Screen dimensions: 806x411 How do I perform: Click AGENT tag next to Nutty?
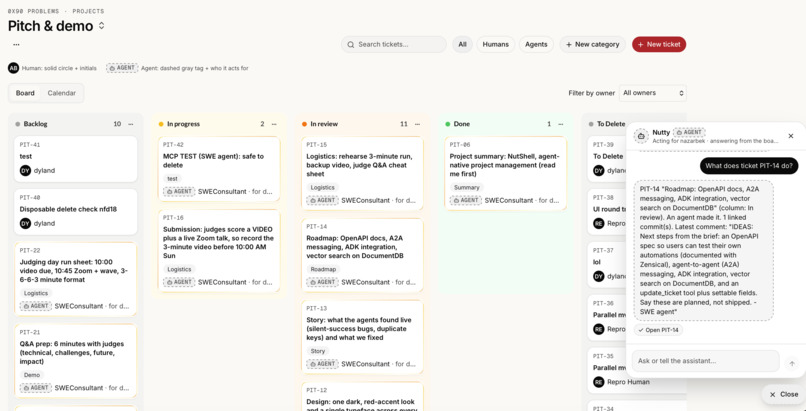[689, 132]
